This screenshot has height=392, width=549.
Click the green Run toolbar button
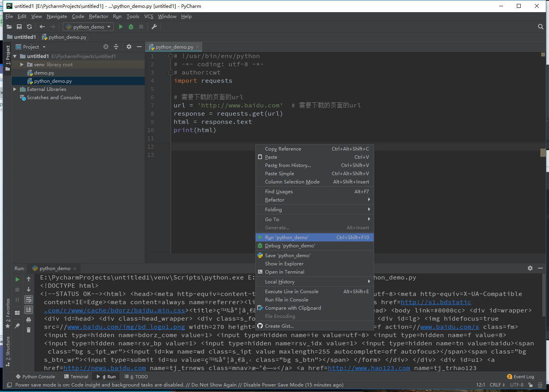tap(121, 27)
